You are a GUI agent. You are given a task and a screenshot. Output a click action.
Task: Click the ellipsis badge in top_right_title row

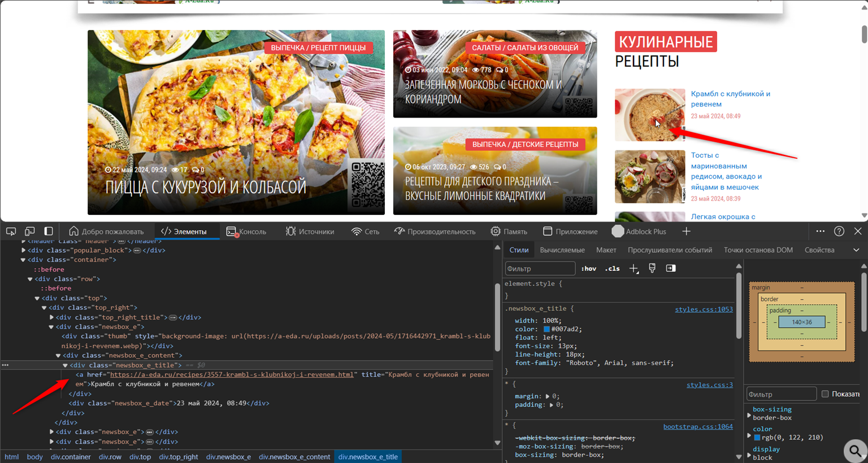[x=173, y=318]
